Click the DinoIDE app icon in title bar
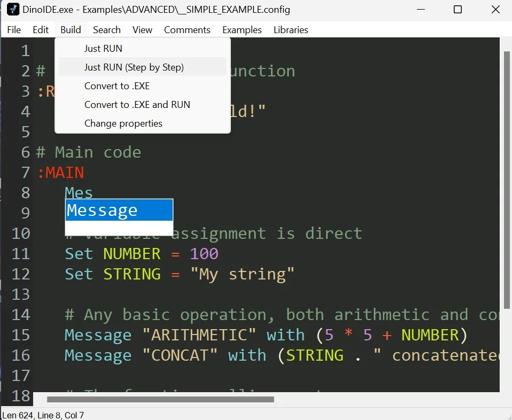 [13, 10]
